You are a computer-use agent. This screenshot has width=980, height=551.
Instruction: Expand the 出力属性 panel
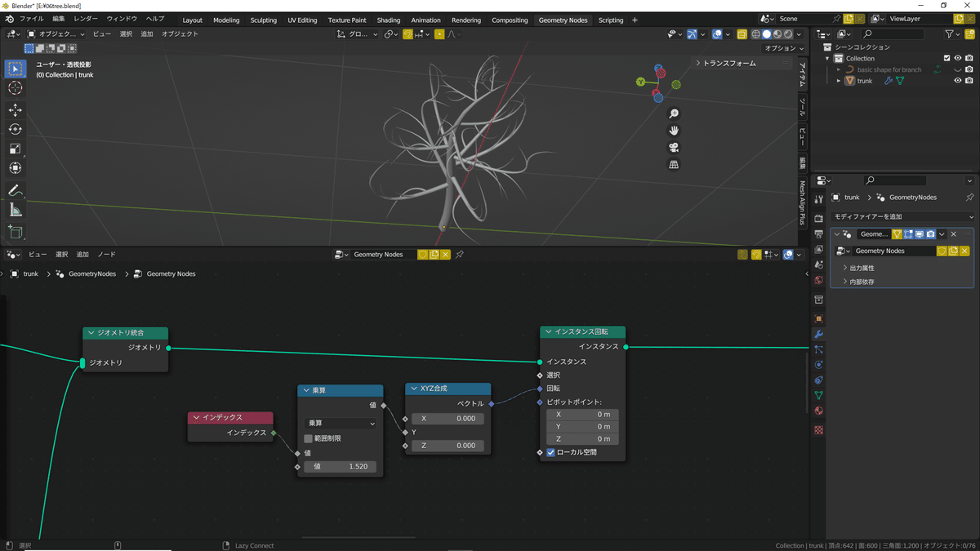(x=862, y=268)
